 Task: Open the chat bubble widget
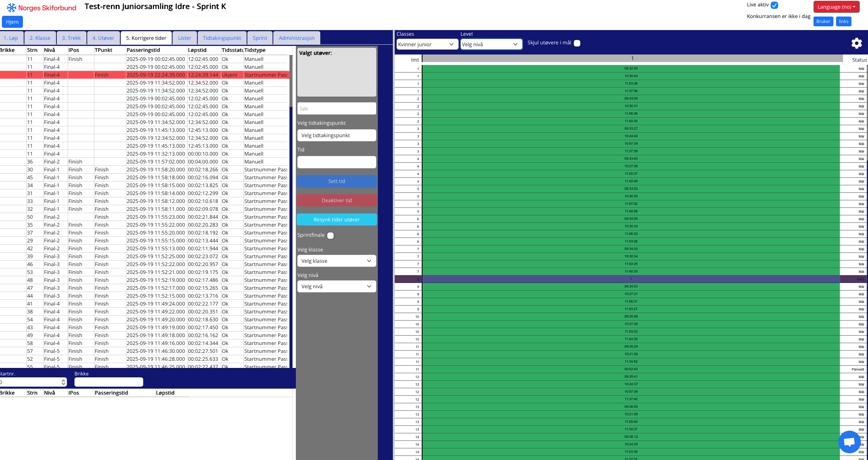tap(849, 442)
